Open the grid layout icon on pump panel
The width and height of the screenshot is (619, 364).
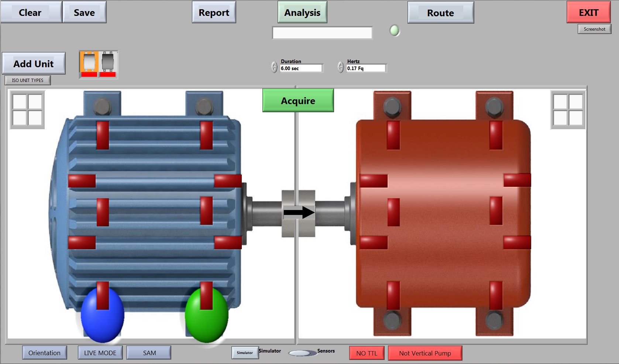[x=568, y=110]
